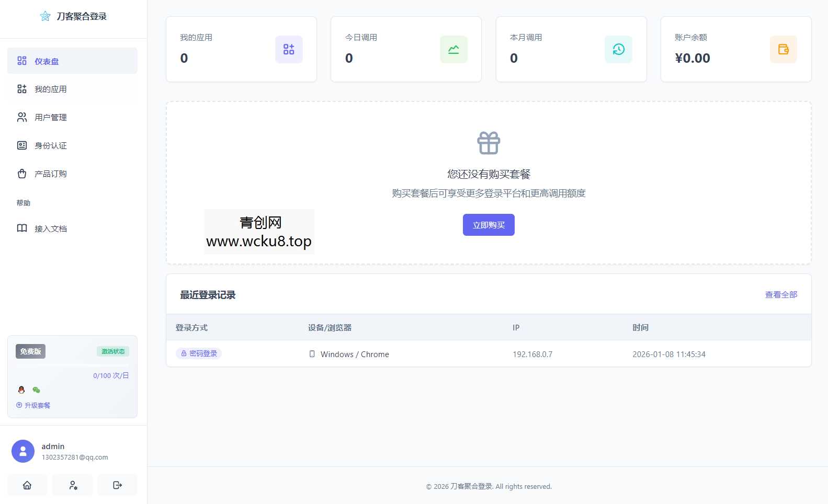Image resolution: width=828 pixels, height=504 pixels.
Task: Click the 我的应用 sidebar apps icon
Action: click(x=22, y=89)
